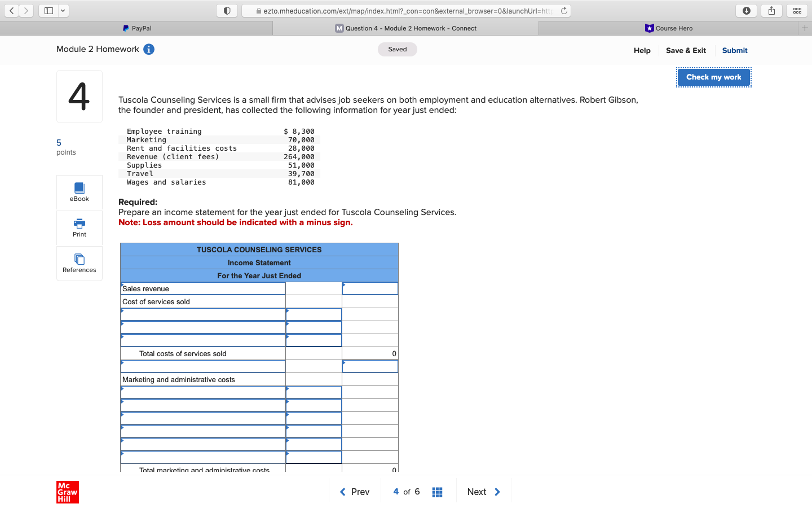The width and height of the screenshot is (812, 508).
Task: Open fifth dropdown under Marketing and administrative costs
Action: (203, 444)
